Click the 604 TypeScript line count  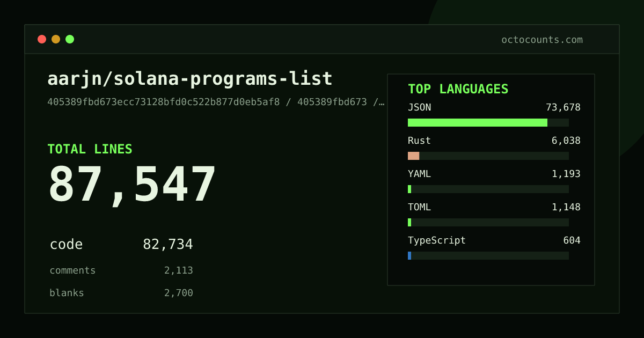coord(572,240)
